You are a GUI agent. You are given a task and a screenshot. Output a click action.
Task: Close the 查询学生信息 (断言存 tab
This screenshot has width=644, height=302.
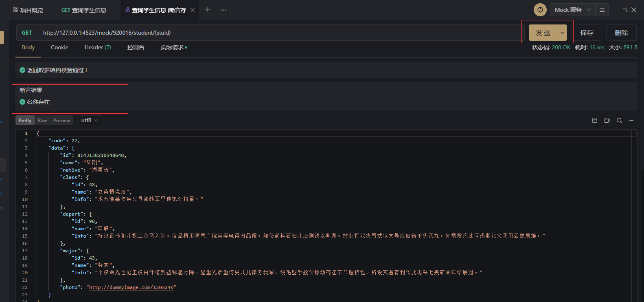coord(193,10)
